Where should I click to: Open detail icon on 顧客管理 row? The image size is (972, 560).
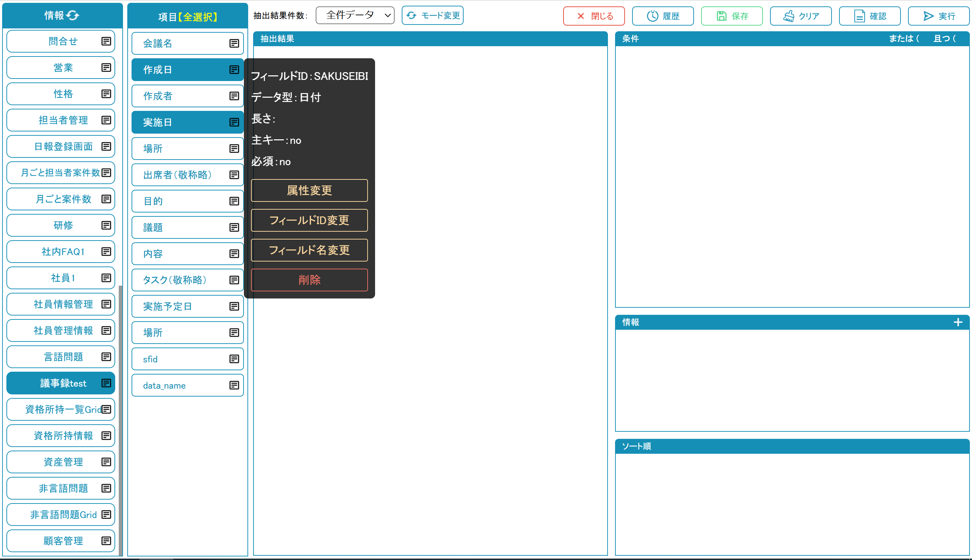pyautogui.click(x=106, y=541)
